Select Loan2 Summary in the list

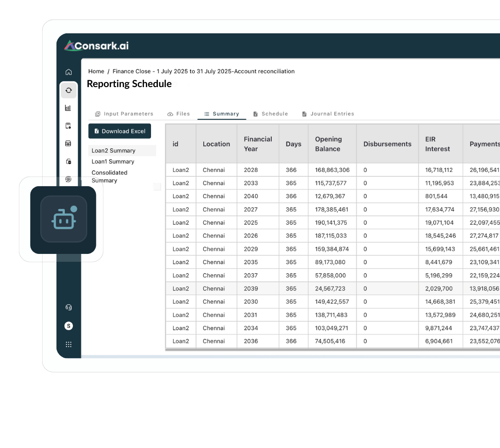[x=113, y=151]
